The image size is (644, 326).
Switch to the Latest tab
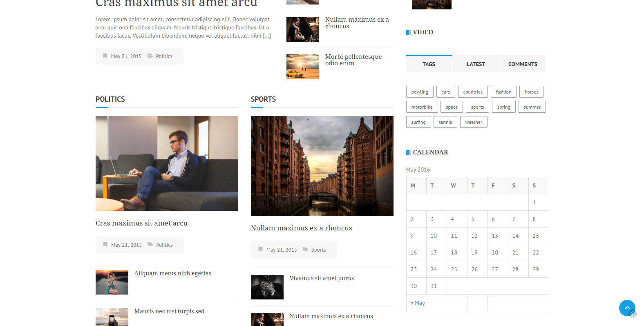click(x=476, y=64)
